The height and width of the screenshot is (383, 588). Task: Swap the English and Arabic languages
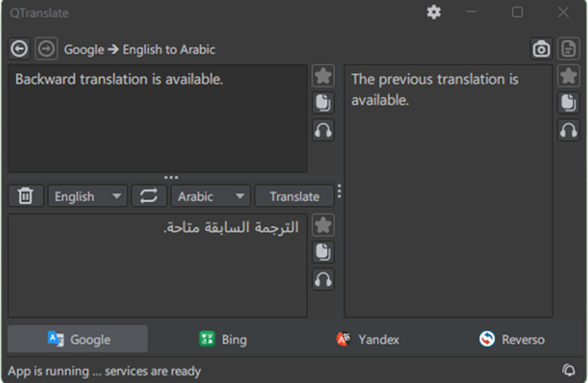(x=149, y=196)
